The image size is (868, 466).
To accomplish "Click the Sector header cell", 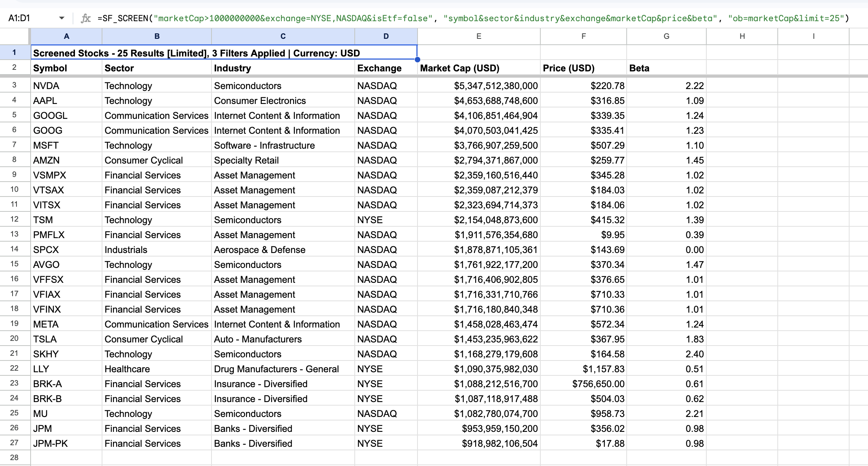I will [x=157, y=68].
